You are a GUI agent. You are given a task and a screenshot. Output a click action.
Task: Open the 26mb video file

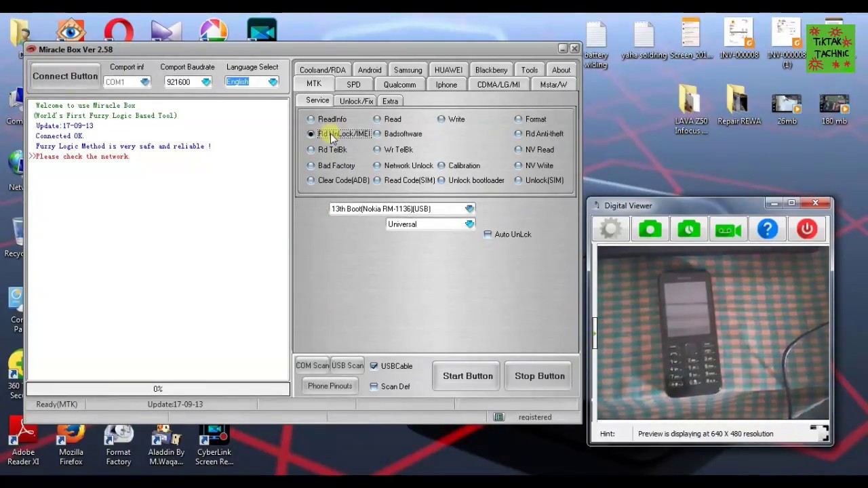pos(787,108)
